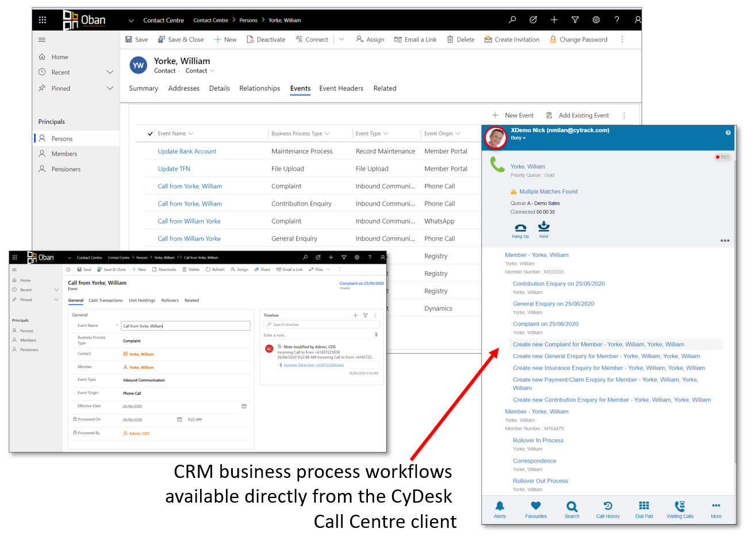Open the Update TFN event link

(x=174, y=169)
